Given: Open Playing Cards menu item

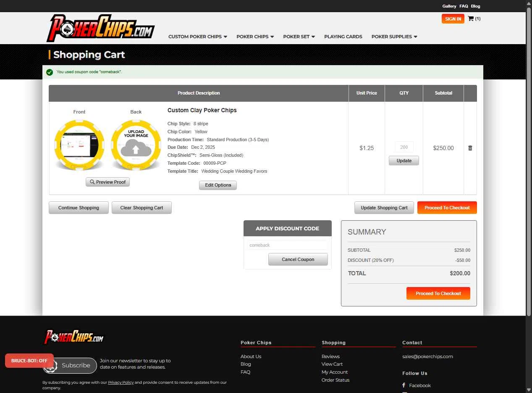Looking at the screenshot, I should (343, 37).
